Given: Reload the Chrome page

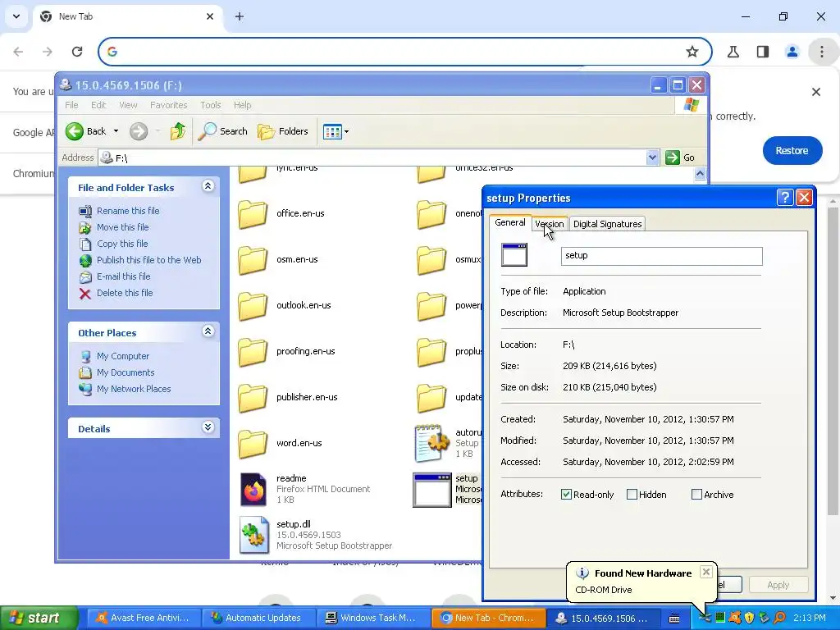Looking at the screenshot, I should pos(77,52).
